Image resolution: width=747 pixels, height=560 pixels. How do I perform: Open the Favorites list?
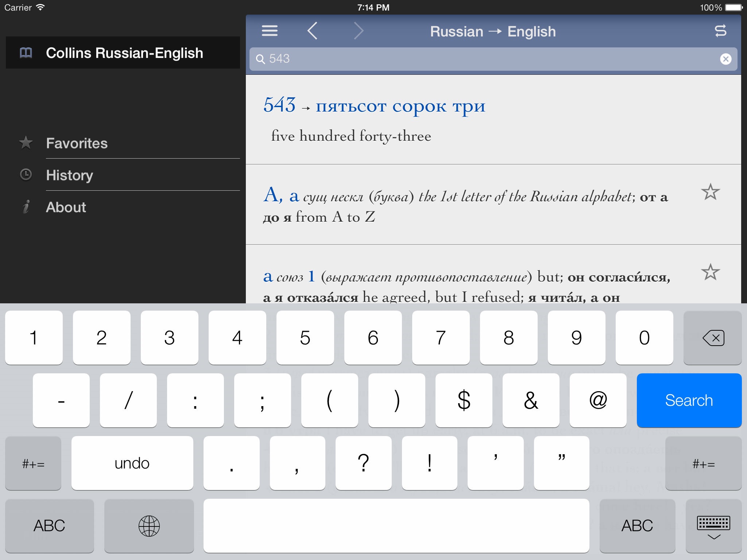click(77, 143)
